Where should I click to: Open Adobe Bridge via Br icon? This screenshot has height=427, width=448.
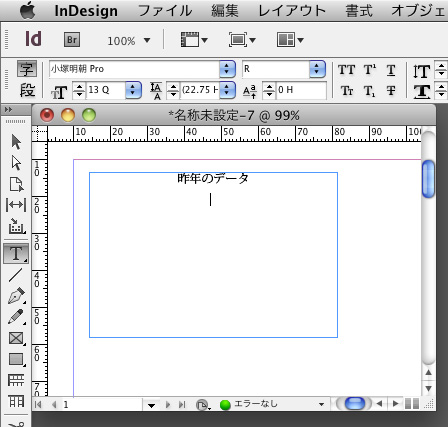pyautogui.click(x=72, y=40)
